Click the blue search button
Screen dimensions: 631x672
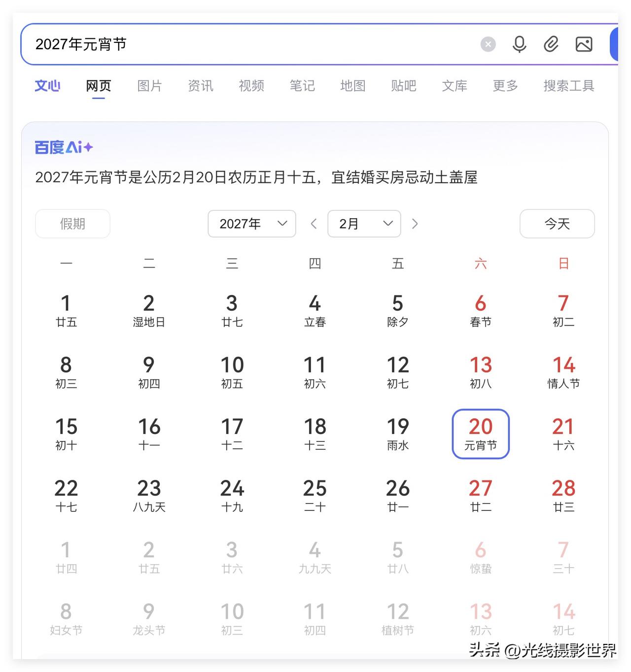click(615, 44)
